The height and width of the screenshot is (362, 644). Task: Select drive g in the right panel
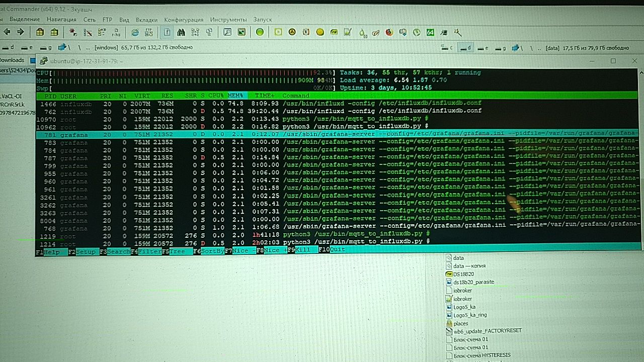(502, 48)
